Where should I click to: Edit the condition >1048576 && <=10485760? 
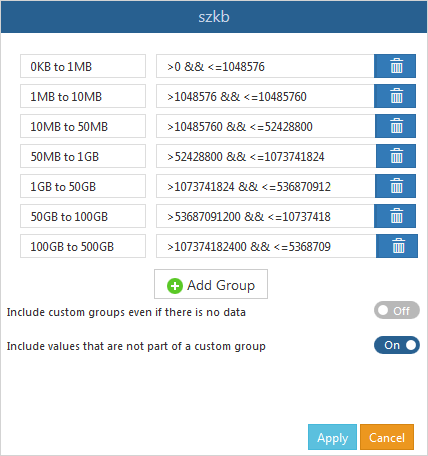(x=265, y=96)
